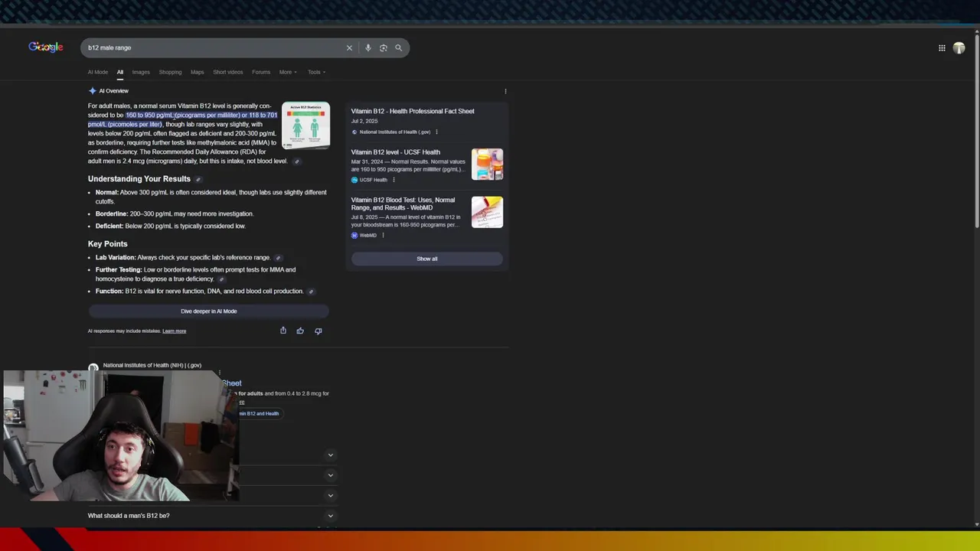This screenshot has width=980, height=551.
Task: Open link icon beside Understanding Your Results heading
Action: click(x=198, y=179)
